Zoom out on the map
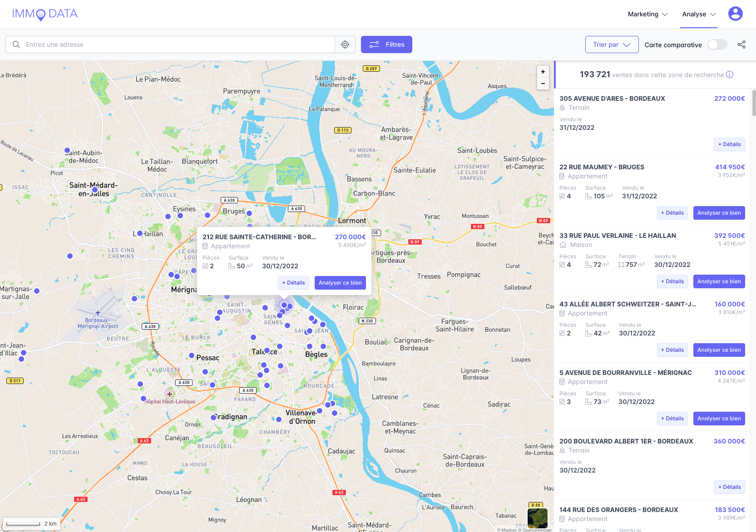 pos(543,84)
